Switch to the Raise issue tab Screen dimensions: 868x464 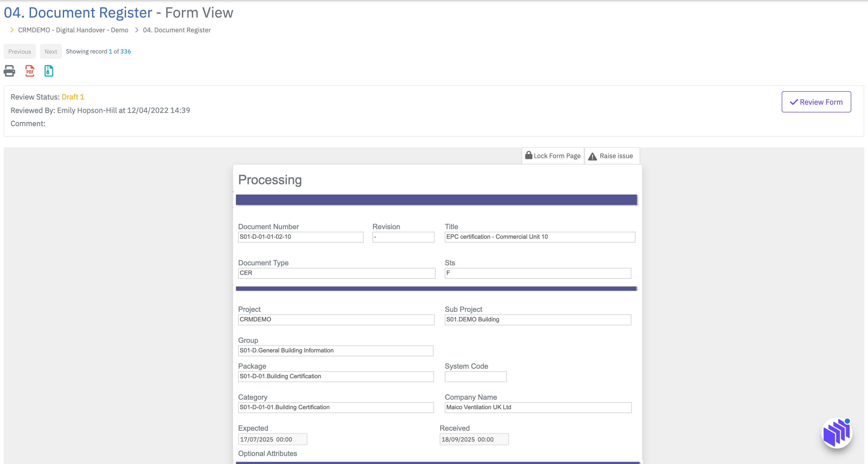coord(612,156)
